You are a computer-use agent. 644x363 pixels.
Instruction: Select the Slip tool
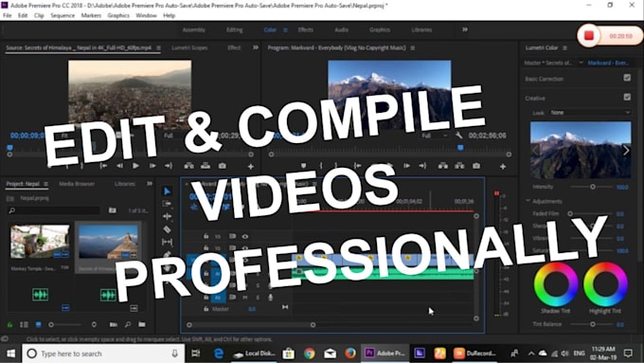coord(167,242)
